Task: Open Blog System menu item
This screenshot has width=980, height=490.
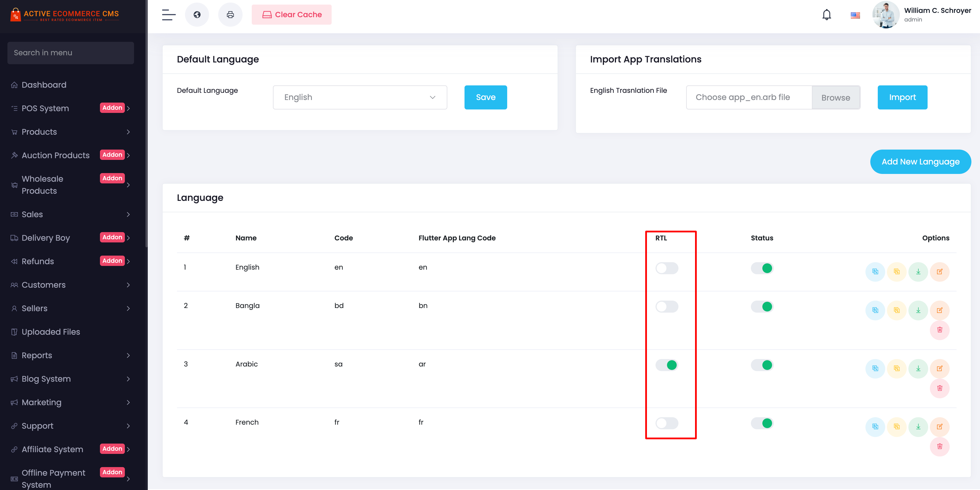Action: (71, 379)
